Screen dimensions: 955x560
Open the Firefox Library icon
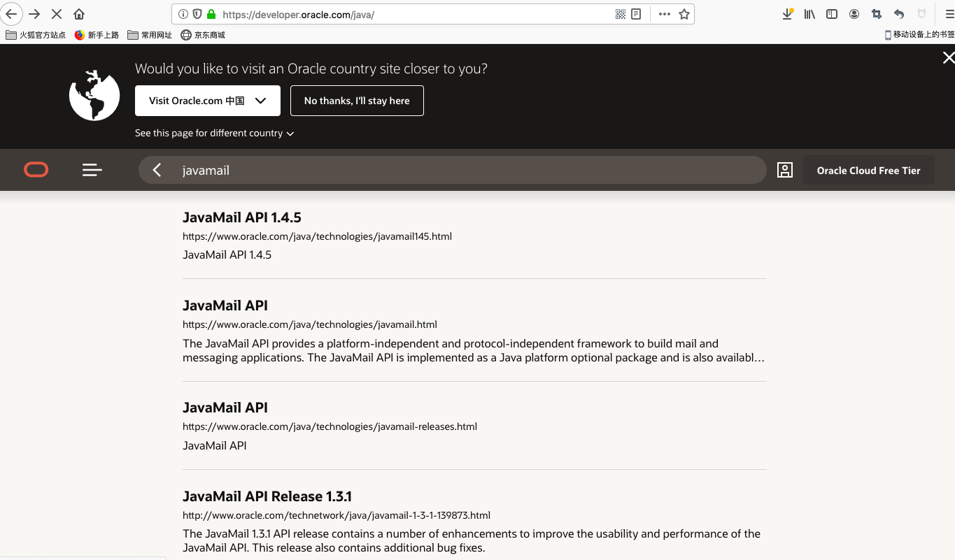(x=809, y=14)
